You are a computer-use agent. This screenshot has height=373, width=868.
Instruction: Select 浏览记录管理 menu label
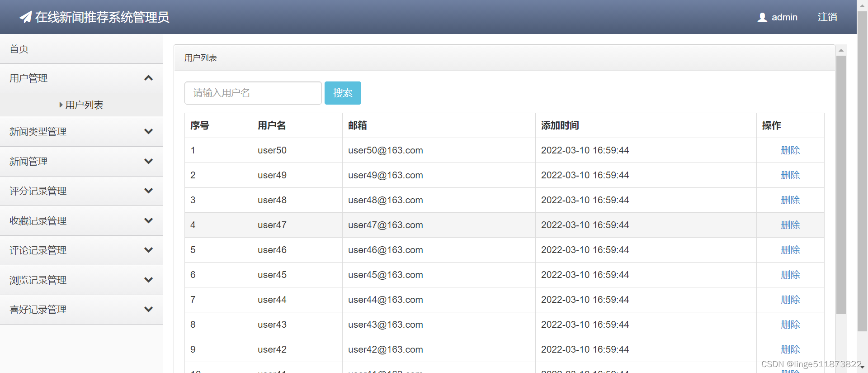38,280
